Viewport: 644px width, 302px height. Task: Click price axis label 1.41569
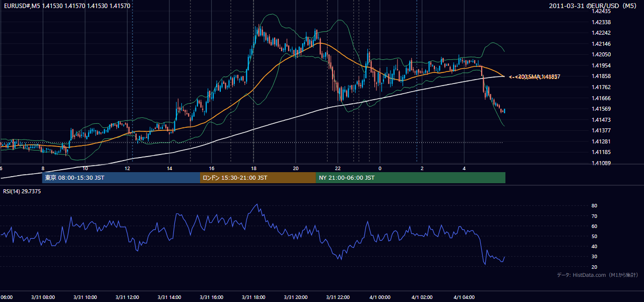(x=602, y=109)
